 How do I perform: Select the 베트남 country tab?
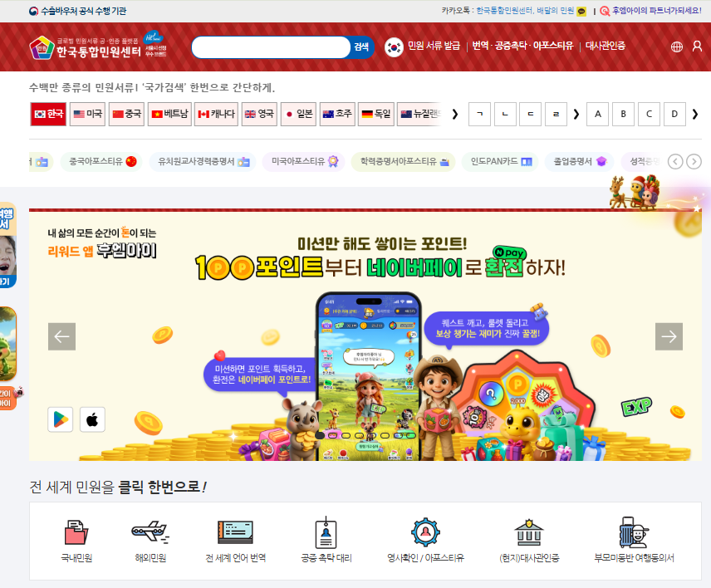169,114
